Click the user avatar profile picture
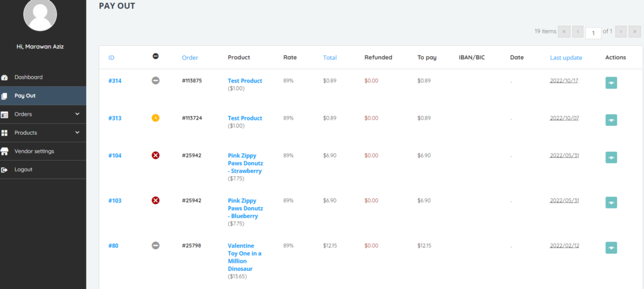 click(44, 14)
